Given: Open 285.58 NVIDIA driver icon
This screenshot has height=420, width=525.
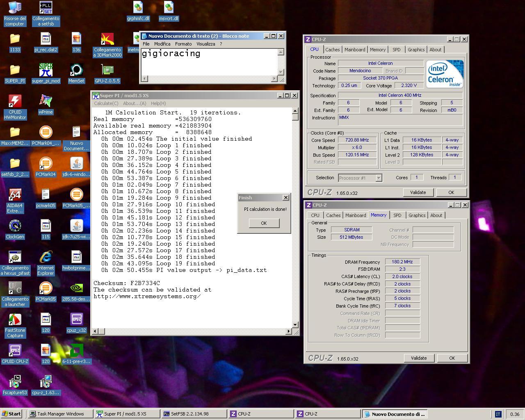Looking at the screenshot, I should (76, 292).
